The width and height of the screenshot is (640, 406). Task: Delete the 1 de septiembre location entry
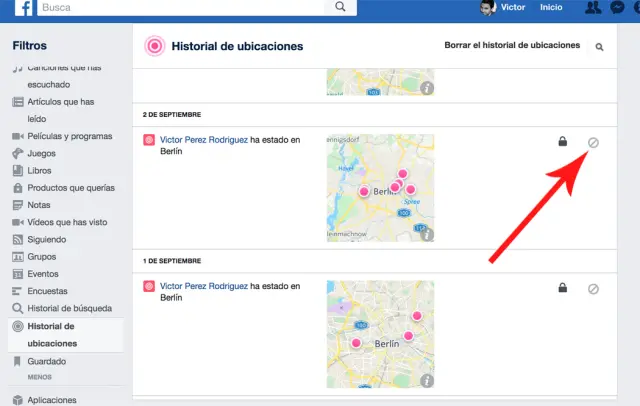pos(593,289)
